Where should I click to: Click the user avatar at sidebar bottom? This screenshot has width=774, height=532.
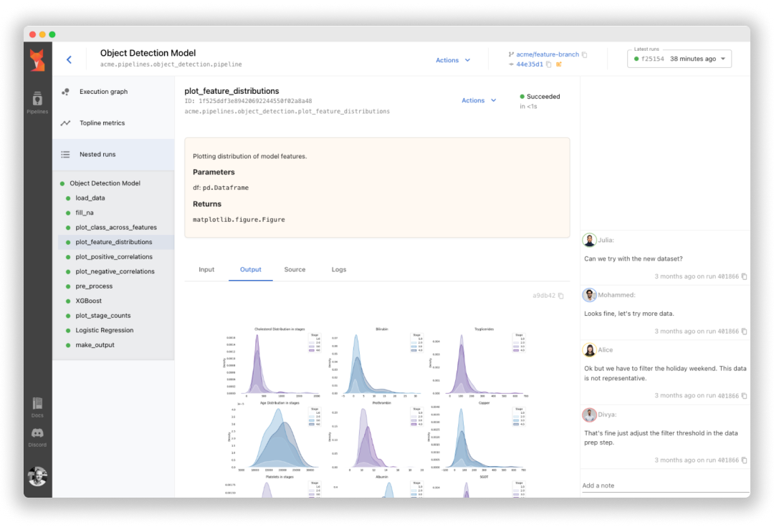pyautogui.click(x=37, y=475)
